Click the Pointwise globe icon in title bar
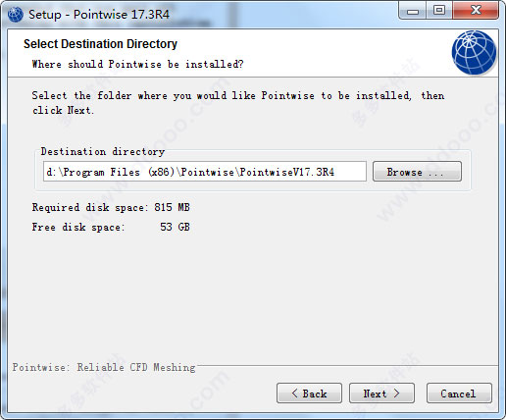506x420 pixels. (x=15, y=15)
